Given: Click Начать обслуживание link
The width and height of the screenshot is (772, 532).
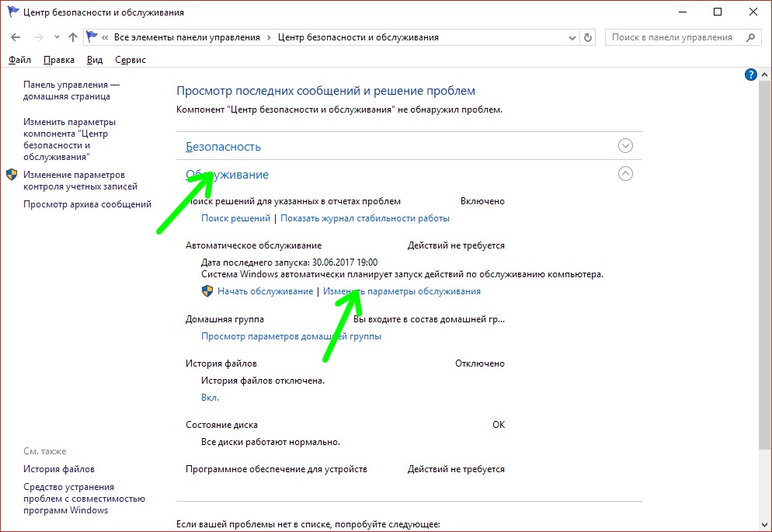Looking at the screenshot, I should coord(264,291).
